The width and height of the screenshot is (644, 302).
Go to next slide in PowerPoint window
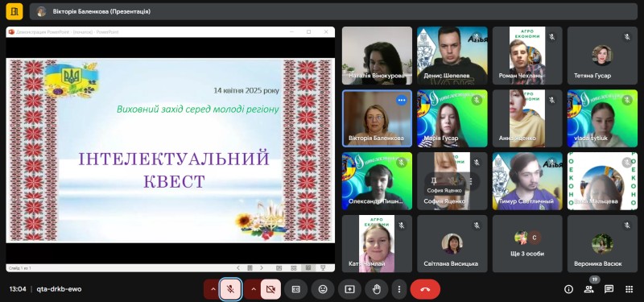[262, 268]
